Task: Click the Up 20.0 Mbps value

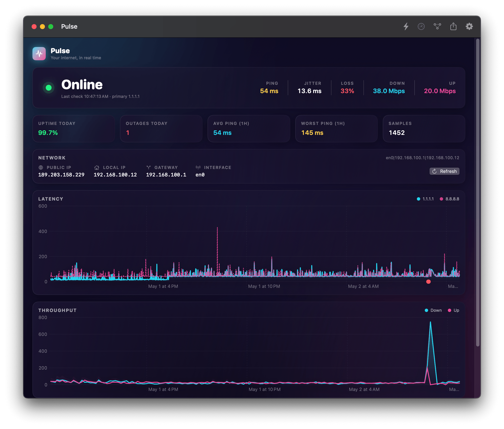Action: pos(440,91)
